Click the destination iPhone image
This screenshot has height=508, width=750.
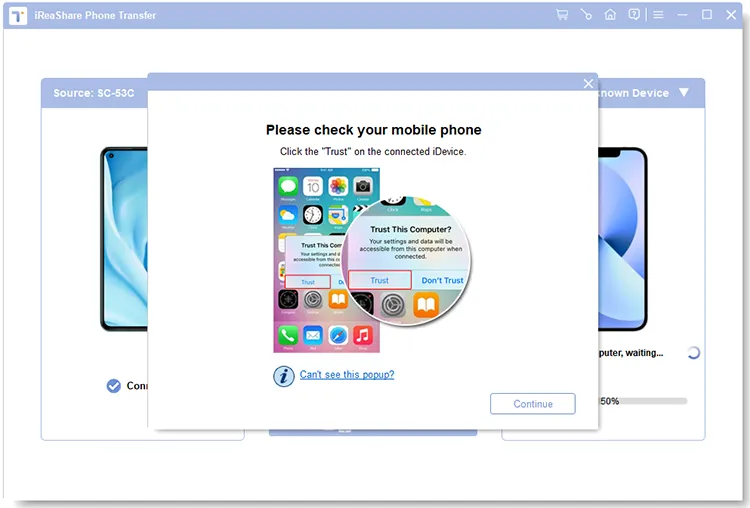[x=622, y=239]
